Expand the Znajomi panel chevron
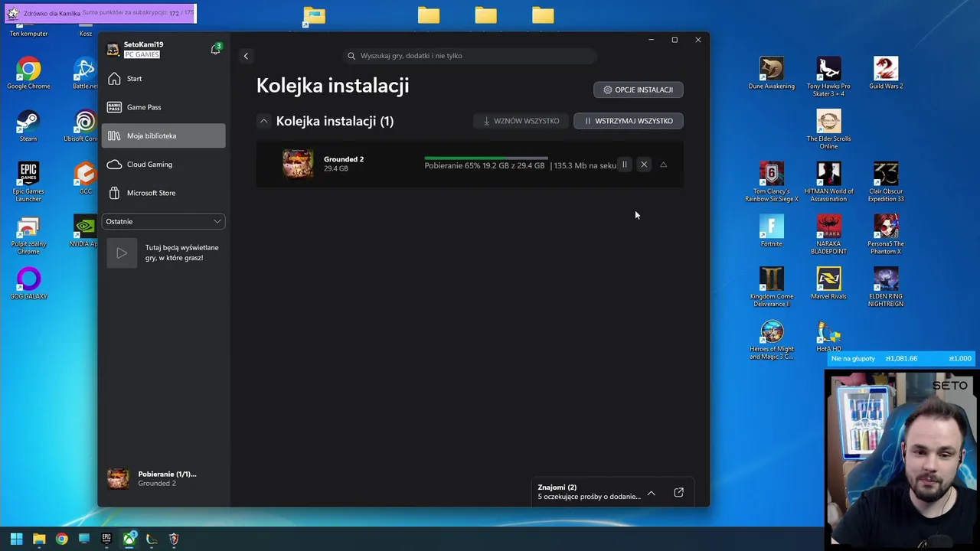 pyautogui.click(x=651, y=493)
